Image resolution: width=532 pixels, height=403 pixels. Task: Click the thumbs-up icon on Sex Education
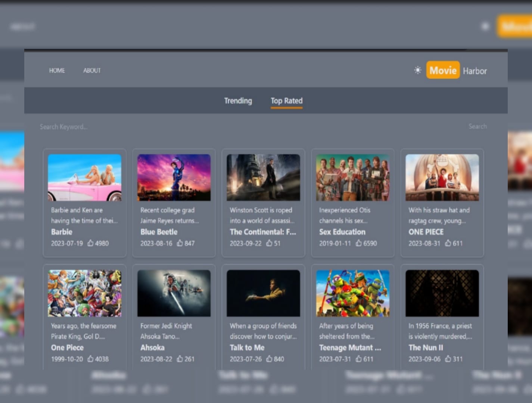[x=358, y=243]
